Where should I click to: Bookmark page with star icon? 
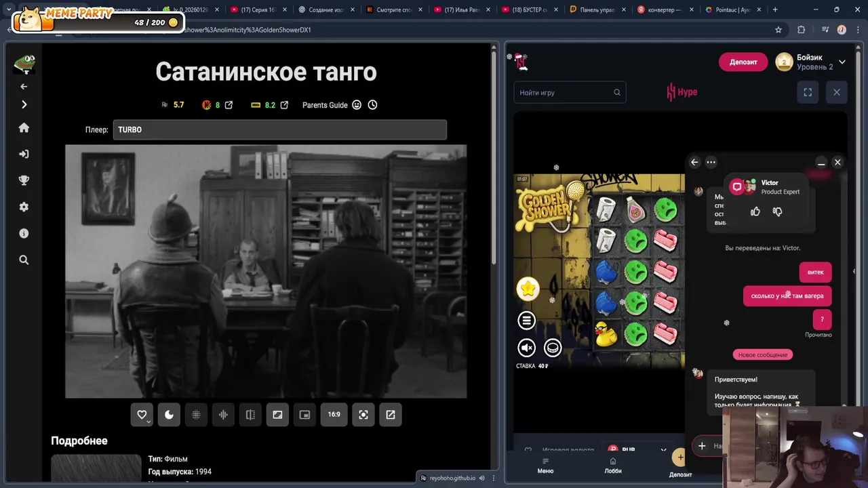[x=778, y=30]
